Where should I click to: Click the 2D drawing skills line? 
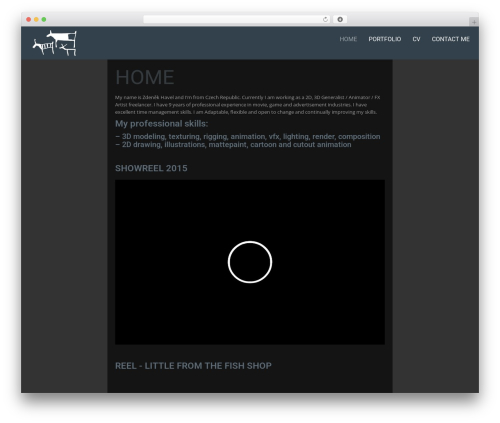(x=233, y=145)
